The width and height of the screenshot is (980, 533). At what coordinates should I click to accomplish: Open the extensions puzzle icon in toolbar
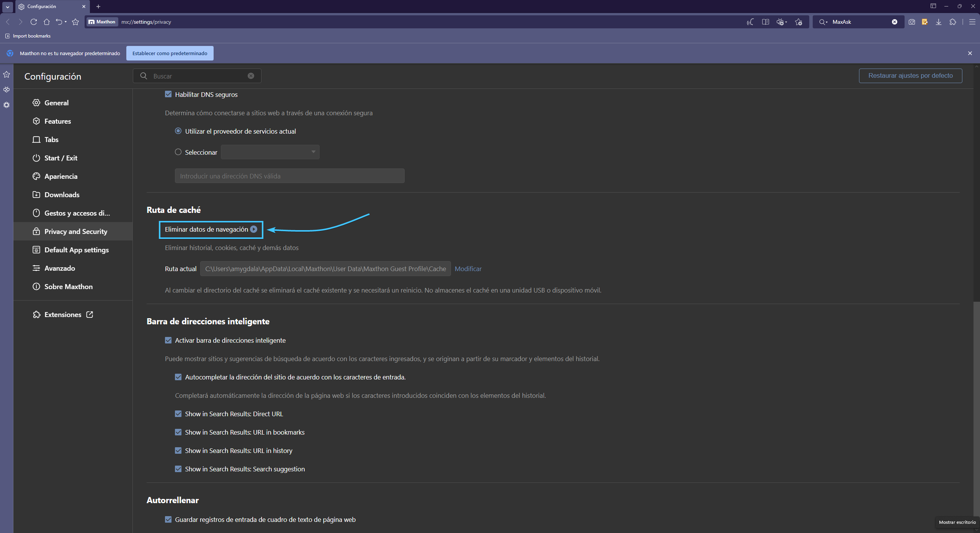tap(953, 22)
